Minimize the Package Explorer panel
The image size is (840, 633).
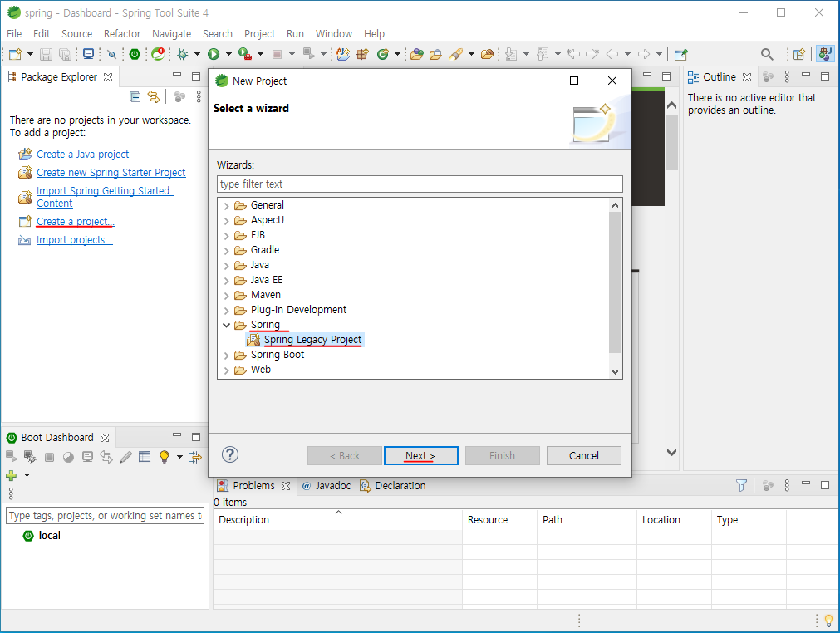click(177, 75)
